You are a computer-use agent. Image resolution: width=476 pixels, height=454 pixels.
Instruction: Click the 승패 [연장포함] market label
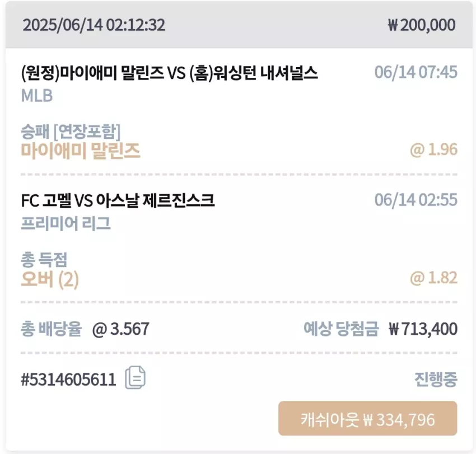click(71, 132)
